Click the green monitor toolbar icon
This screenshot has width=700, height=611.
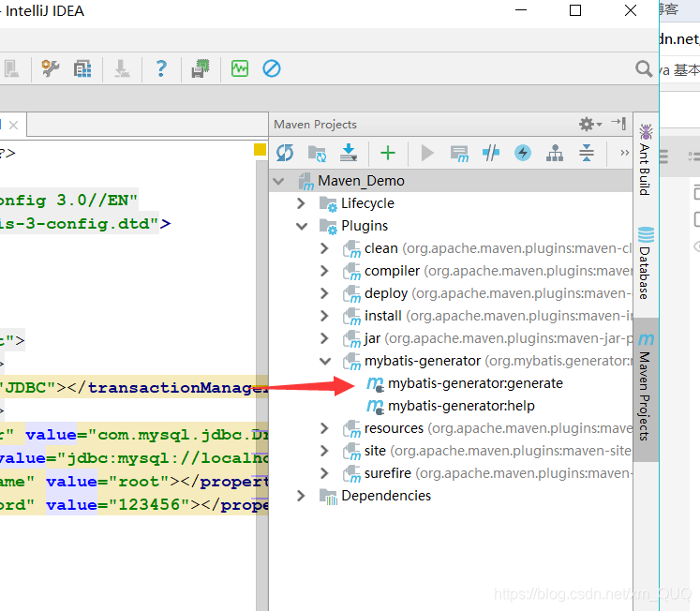click(240, 68)
